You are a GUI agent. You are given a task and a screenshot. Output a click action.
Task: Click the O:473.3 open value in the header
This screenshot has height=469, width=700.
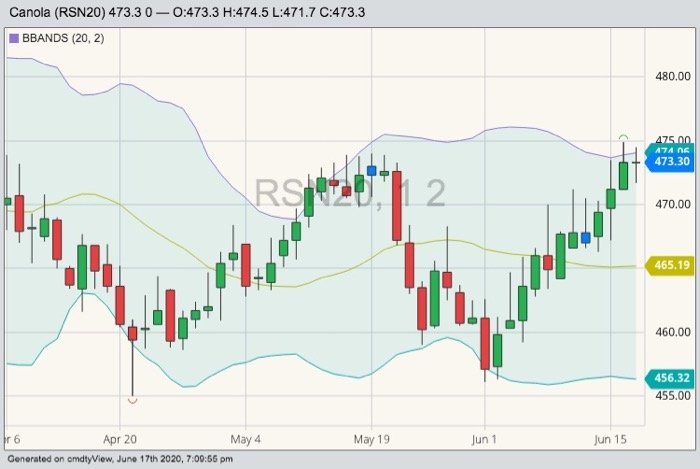point(196,12)
